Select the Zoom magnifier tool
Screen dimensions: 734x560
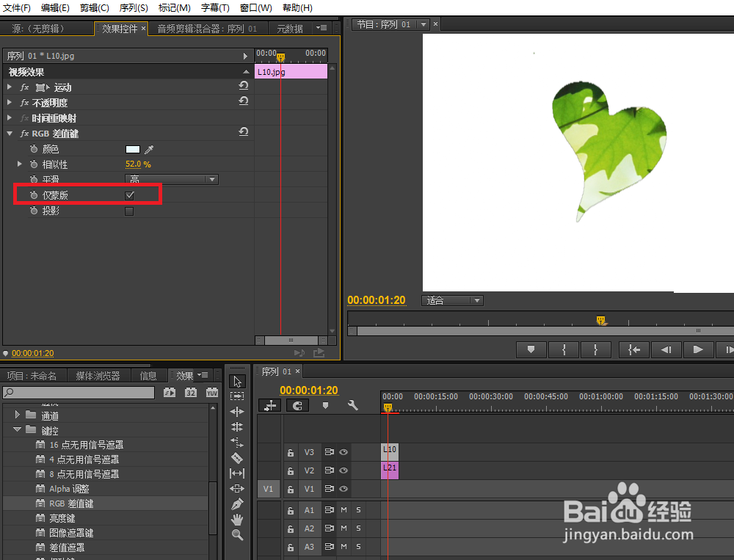pos(237,535)
